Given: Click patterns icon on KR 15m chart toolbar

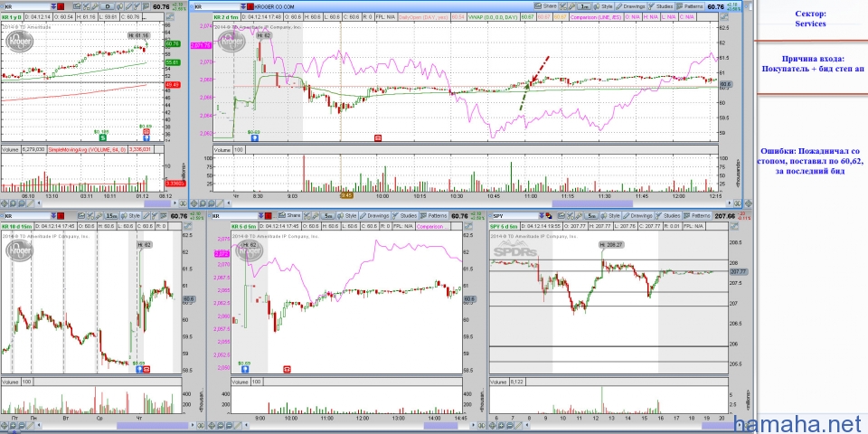Looking at the screenshot, I should point(164,215).
